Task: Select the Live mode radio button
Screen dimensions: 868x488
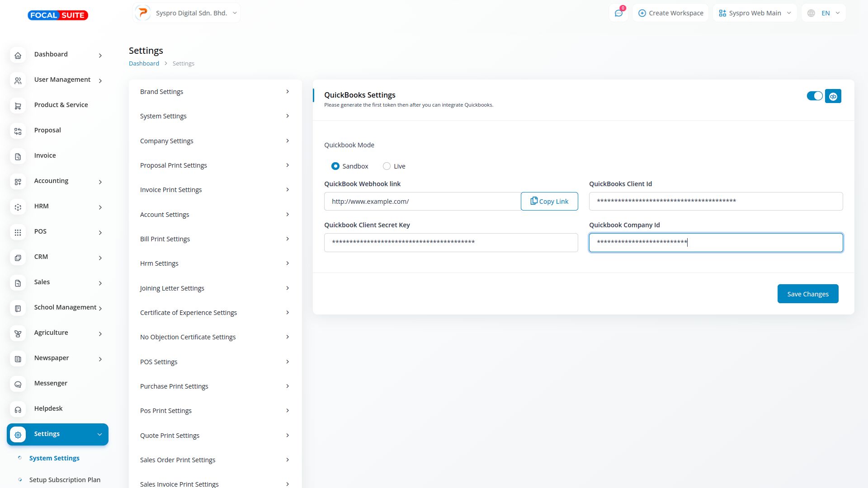Action: (x=387, y=166)
